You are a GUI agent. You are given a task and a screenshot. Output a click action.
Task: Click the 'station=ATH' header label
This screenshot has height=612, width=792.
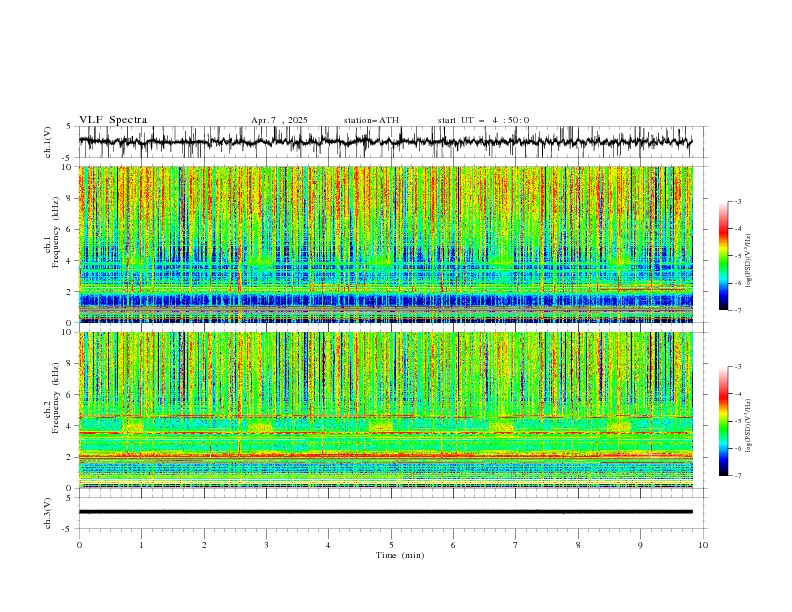coord(371,120)
